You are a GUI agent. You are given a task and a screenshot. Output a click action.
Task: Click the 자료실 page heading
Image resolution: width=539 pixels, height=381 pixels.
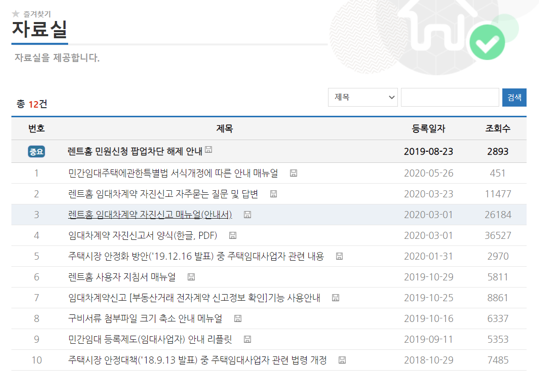point(40,29)
